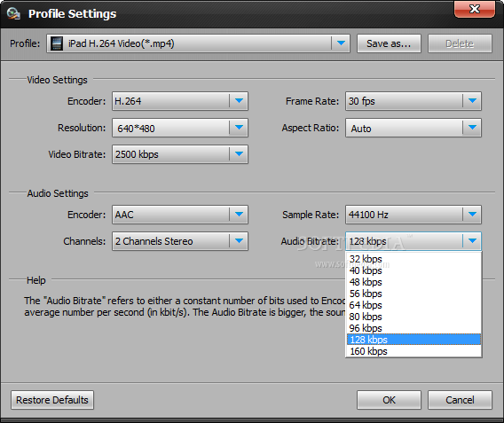Pick 160 kbps from the bitrate list

413,351
